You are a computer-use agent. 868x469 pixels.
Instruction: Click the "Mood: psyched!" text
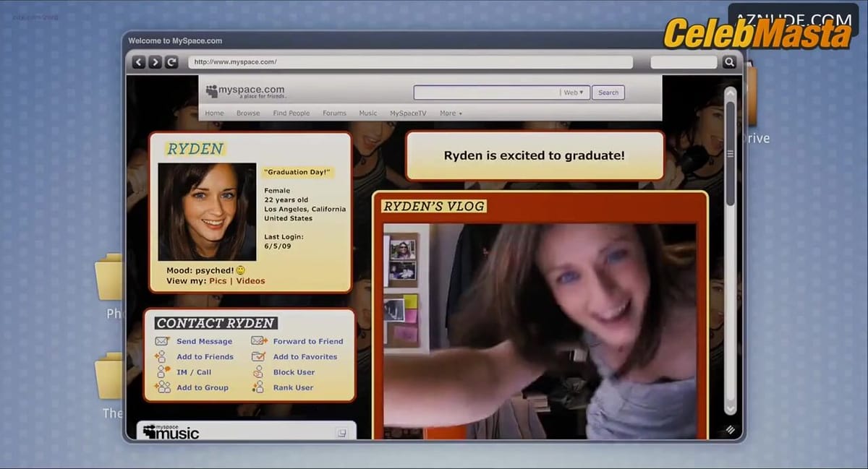(200, 270)
